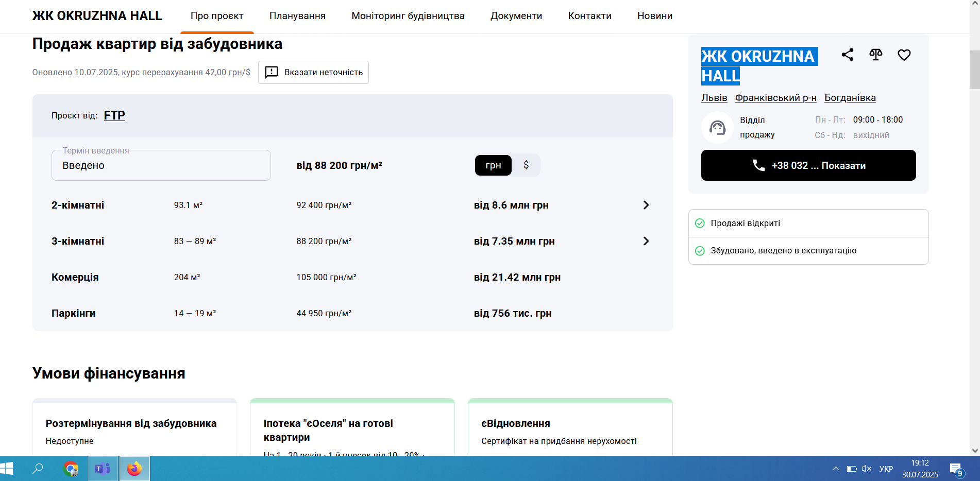Click 44 950 грн/м² value
The height and width of the screenshot is (481, 980).
[324, 313]
